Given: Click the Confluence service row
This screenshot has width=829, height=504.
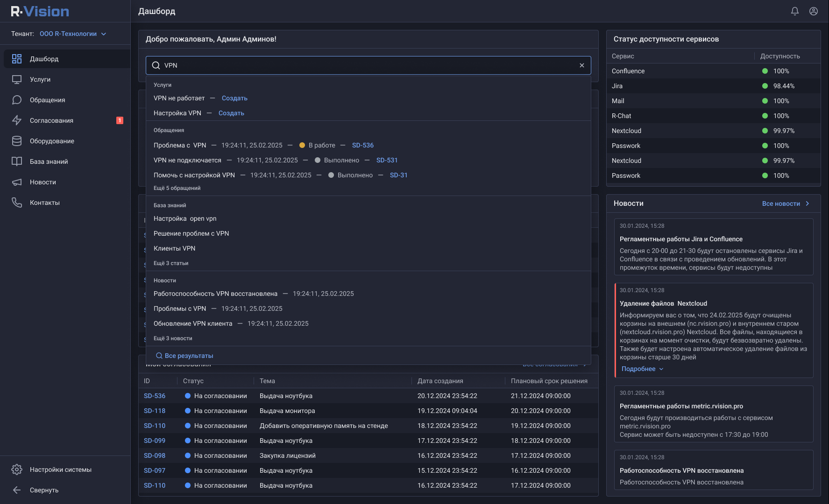Looking at the screenshot, I should (713, 71).
